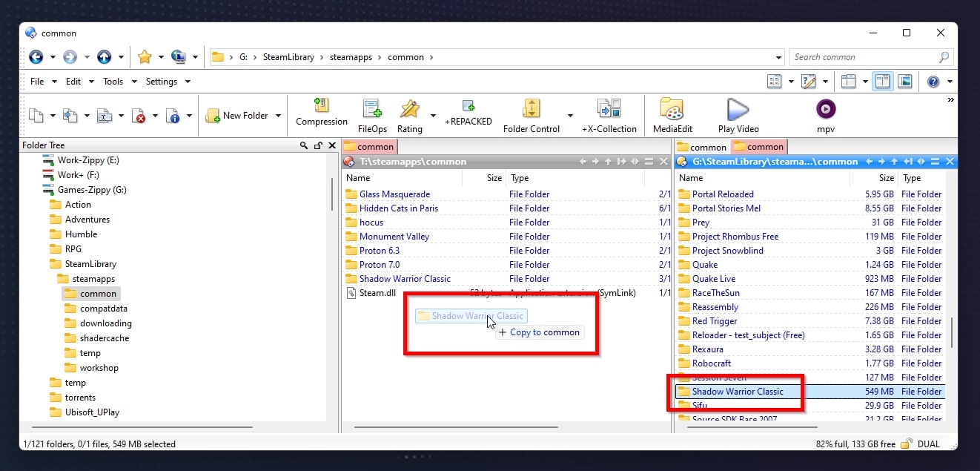Click the Move Files toolbar icon
This screenshot has height=471, width=980.
point(70,116)
